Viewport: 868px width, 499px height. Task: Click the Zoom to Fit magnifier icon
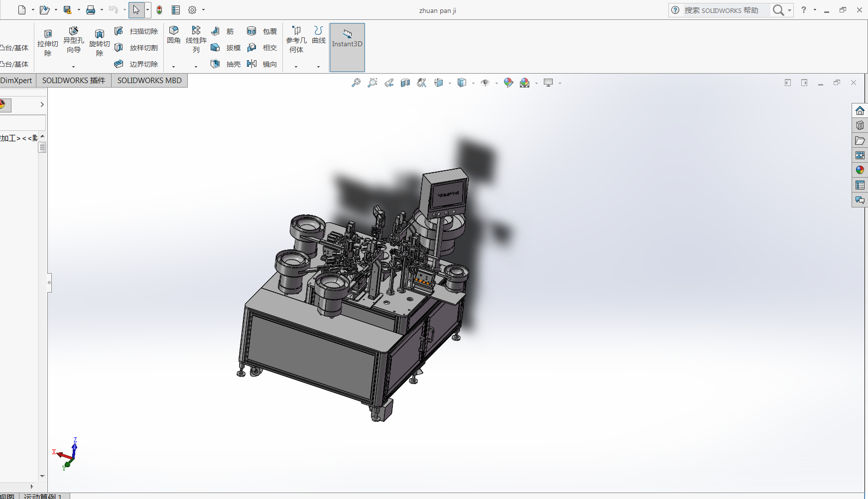tap(356, 83)
